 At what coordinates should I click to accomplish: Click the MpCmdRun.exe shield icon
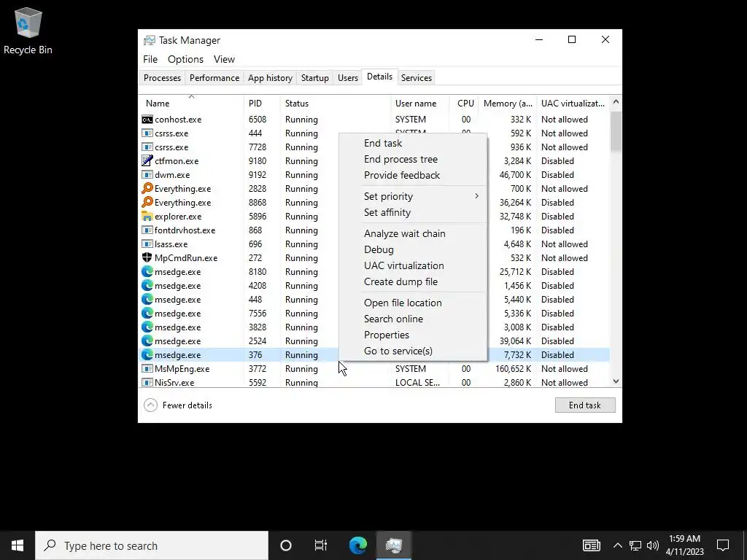point(147,257)
